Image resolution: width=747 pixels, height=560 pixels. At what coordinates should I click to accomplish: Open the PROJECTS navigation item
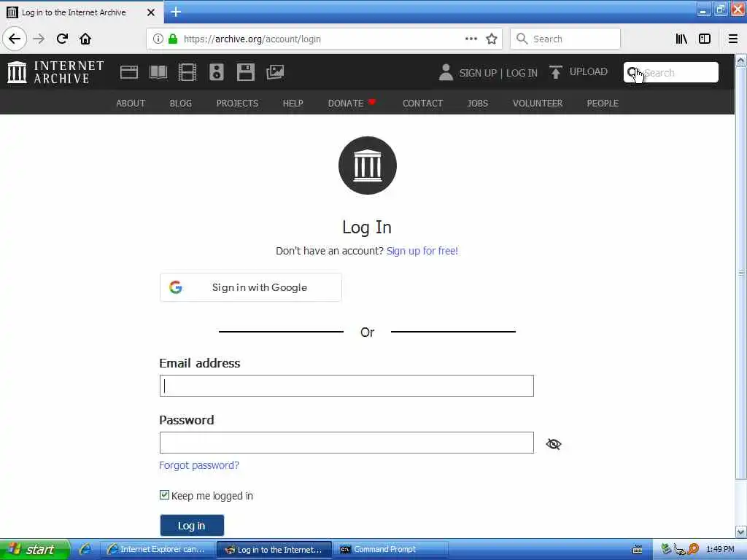(237, 104)
